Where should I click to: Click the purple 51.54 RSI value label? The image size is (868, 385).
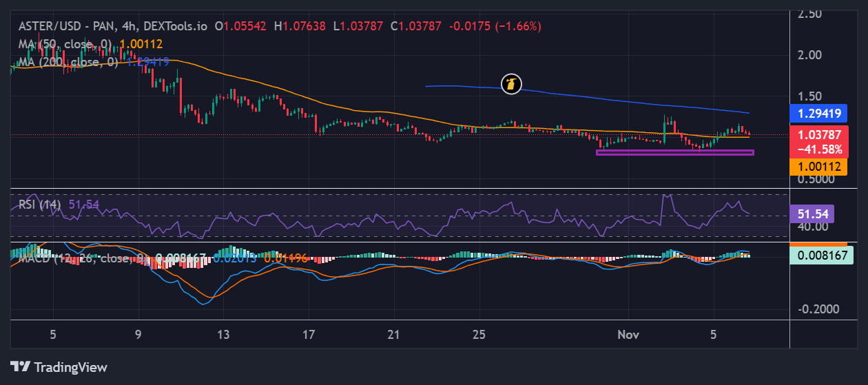click(x=812, y=214)
